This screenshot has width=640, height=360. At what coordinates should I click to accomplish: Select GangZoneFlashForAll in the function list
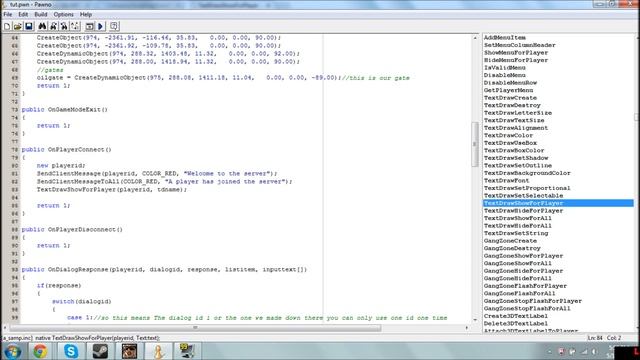click(520, 293)
